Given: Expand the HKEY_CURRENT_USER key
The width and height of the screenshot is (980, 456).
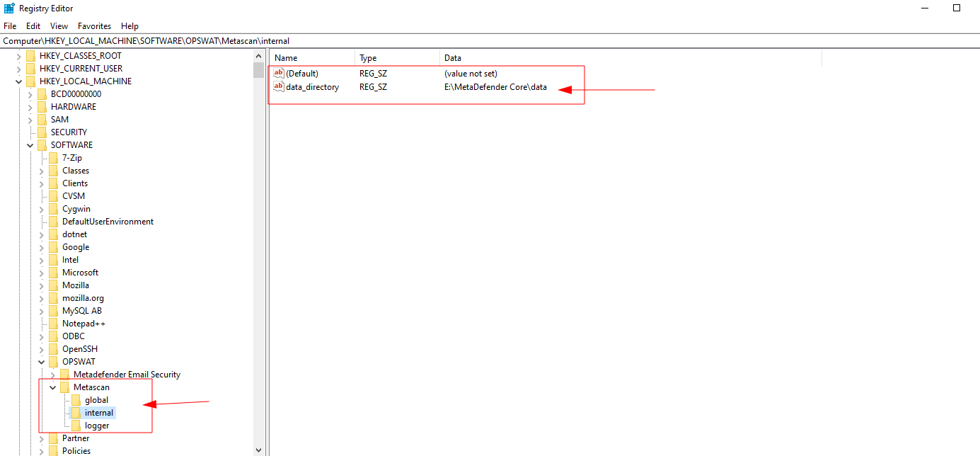Looking at the screenshot, I should (19, 69).
